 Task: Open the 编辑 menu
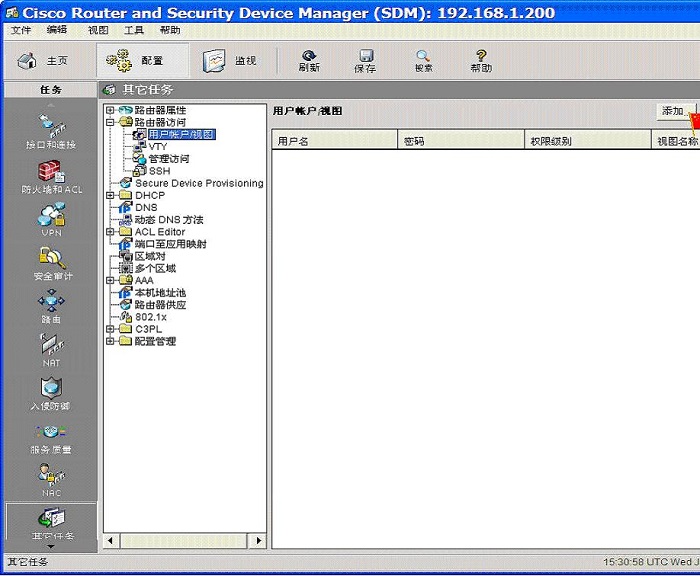[x=57, y=30]
